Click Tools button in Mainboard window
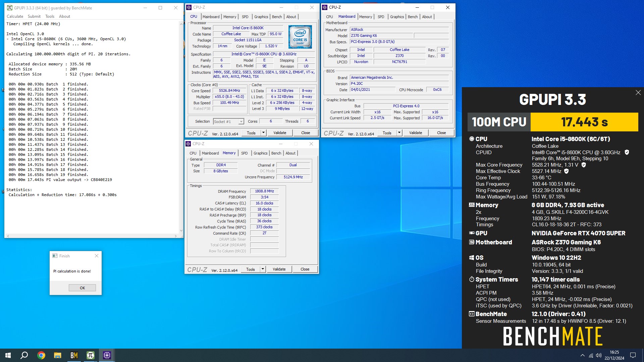The image size is (644, 362). [387, 133]
